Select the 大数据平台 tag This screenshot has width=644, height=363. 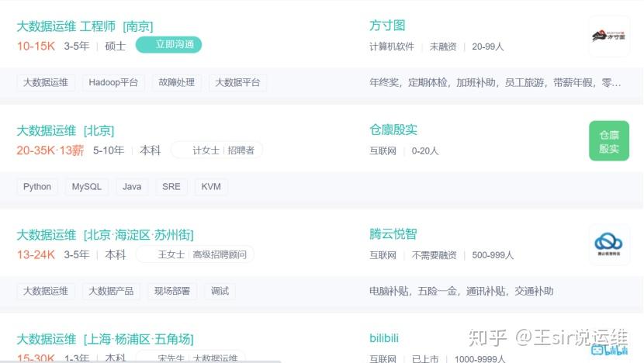(x=237, y=82)
